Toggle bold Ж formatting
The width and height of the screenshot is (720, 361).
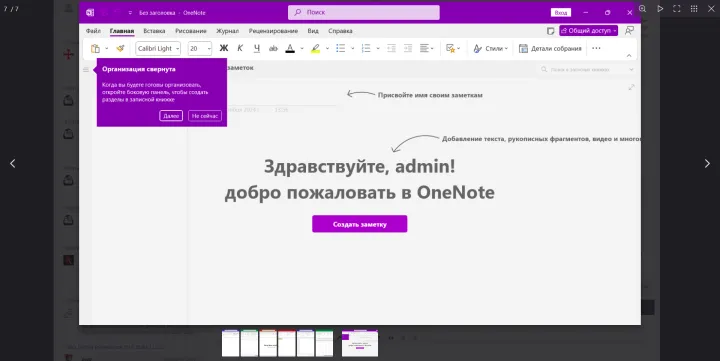224,48
